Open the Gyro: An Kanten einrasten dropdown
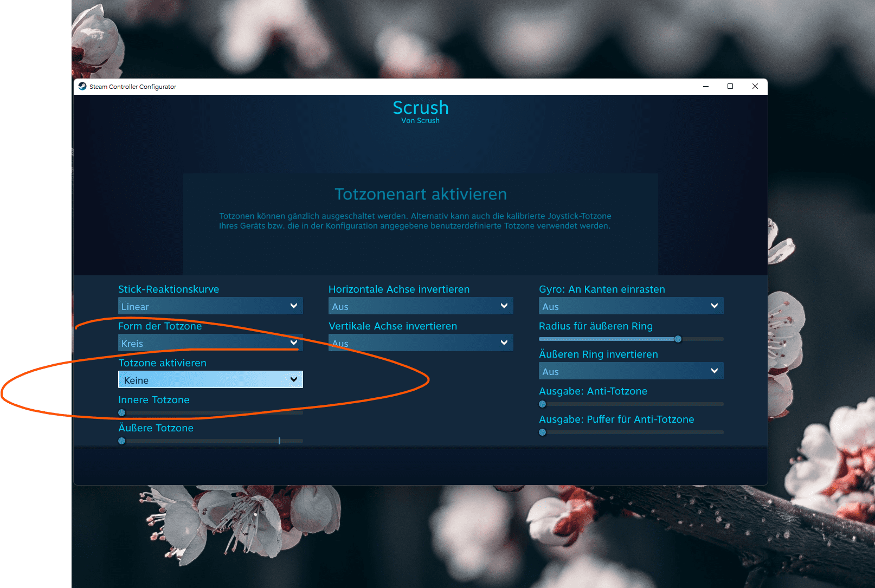 point(631,306)
